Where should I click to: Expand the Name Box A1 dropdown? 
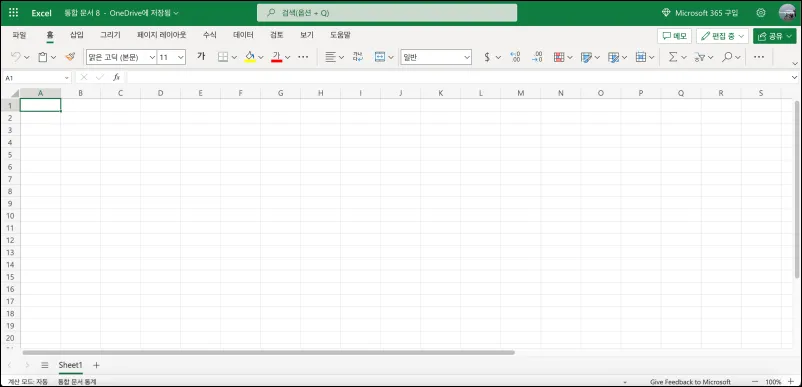66,78
